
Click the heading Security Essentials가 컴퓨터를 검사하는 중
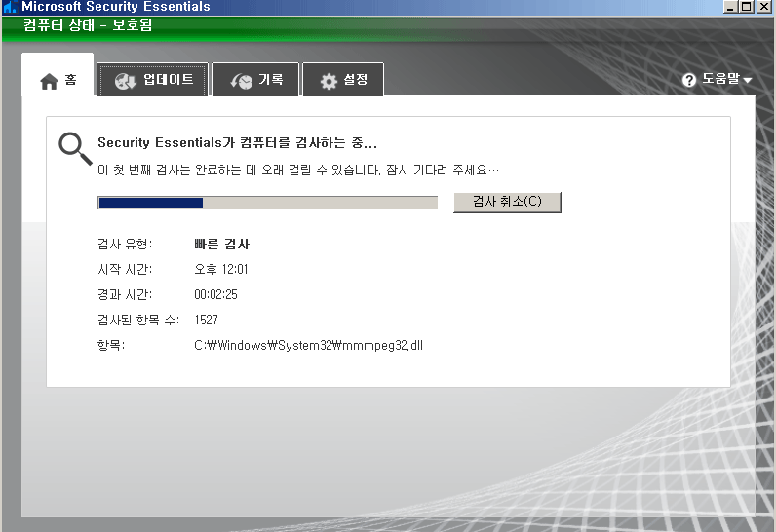238,143
